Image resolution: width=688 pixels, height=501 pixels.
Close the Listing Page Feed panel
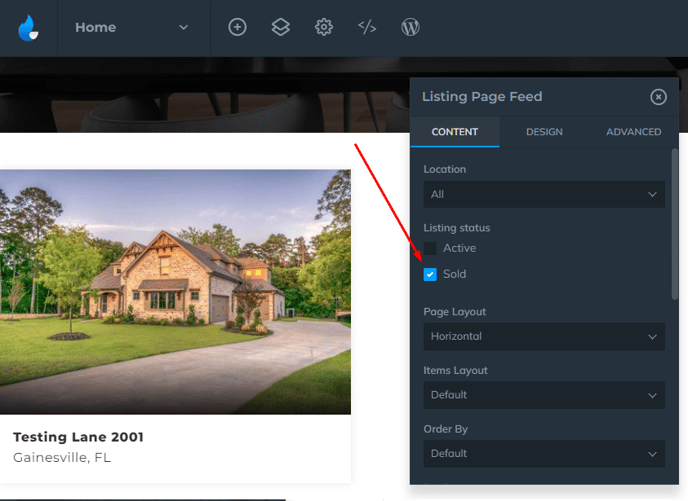click(658, 97)
